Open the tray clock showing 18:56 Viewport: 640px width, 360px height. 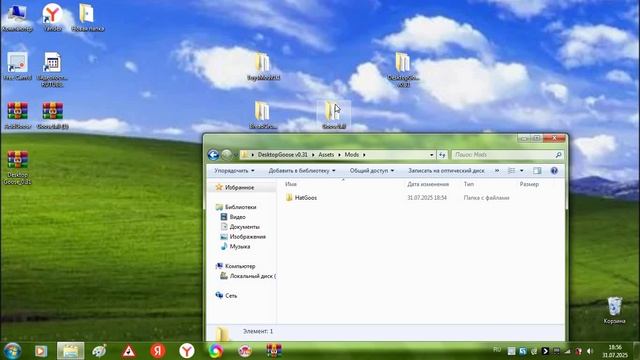coord(615,351)
